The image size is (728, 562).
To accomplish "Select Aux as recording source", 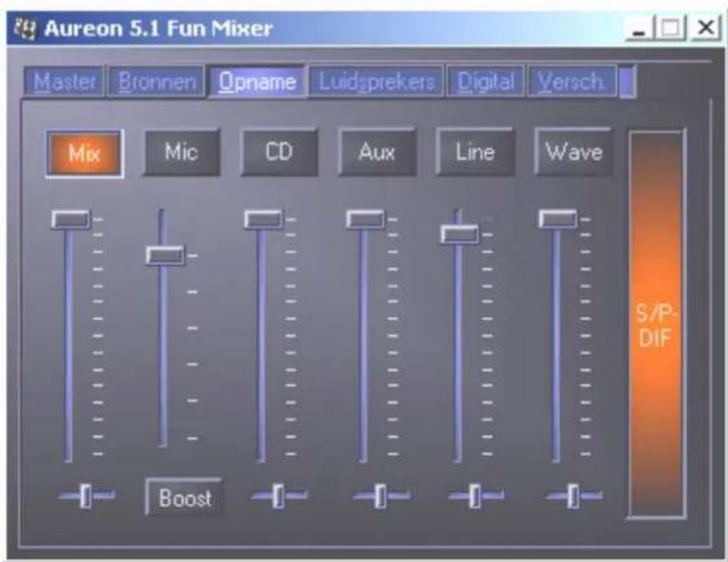I will (377, 152).
